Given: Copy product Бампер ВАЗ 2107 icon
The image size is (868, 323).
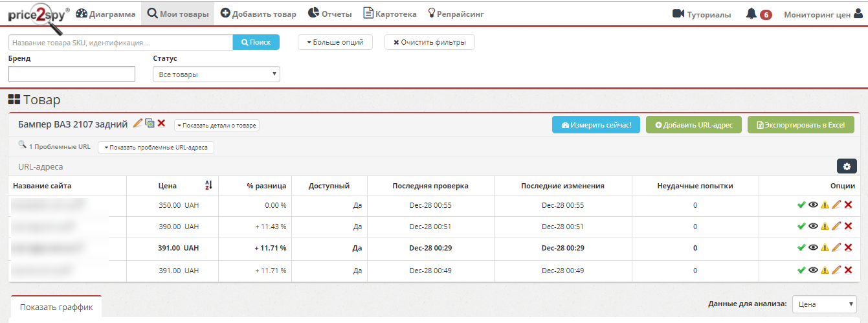Looking at the screenshot, I should click(x=150, y=123).
